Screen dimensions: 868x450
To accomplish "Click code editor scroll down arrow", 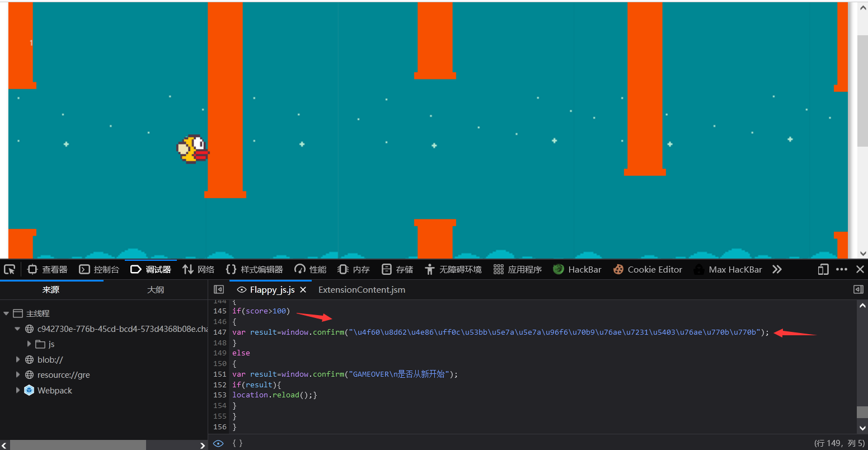I will [x=862, y=428].
